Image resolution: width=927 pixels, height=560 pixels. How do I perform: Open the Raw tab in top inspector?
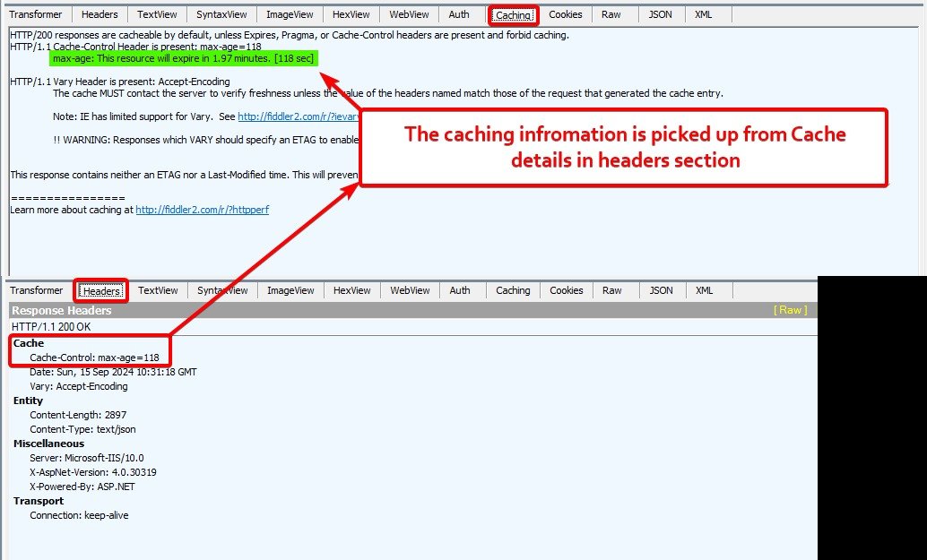[612, 13]
